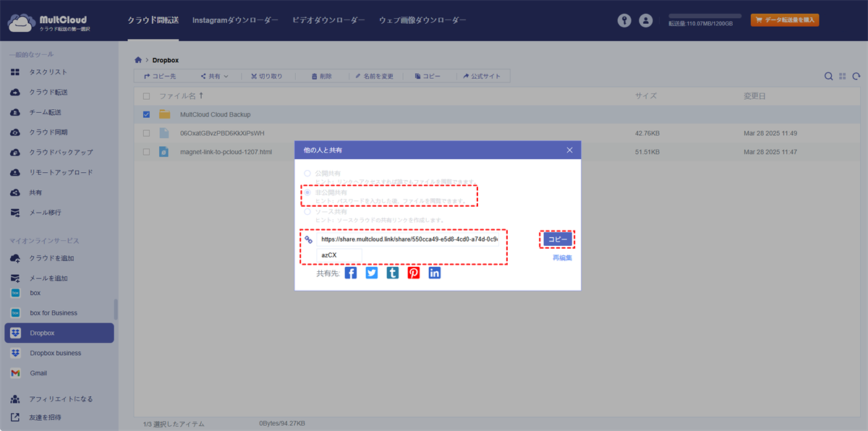Click コピー先 toolbar button

tap(160, 76)
